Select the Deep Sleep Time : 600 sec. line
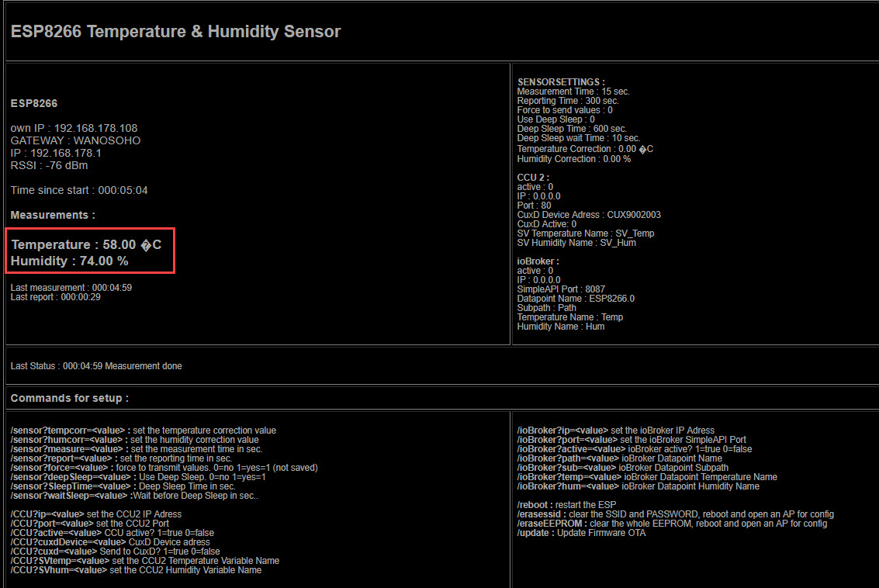 tap(572, 129)
